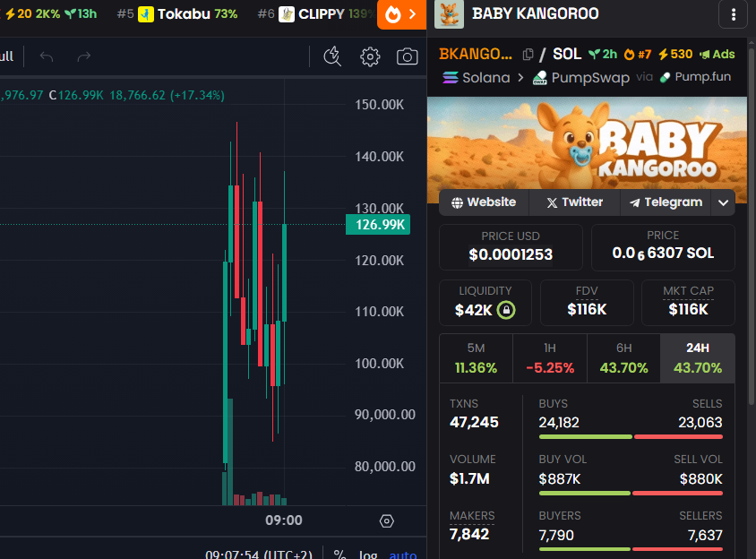This screenshot has height=559, width=756.
Task: Toggle log scale on chart
Action: coord(368,555)
